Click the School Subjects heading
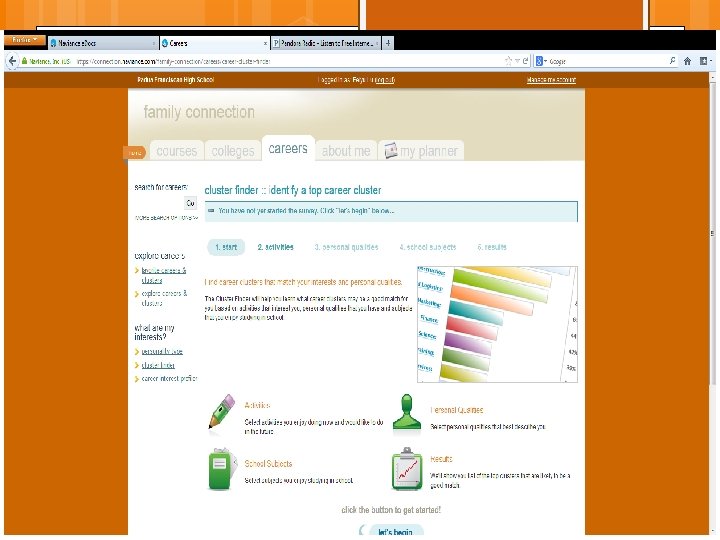 (268, 464)
